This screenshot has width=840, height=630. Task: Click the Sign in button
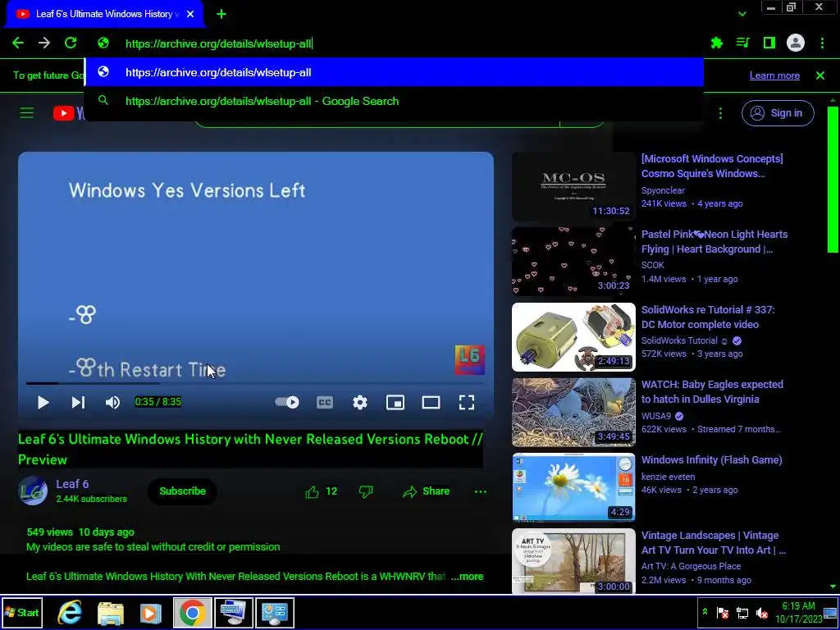click(778, 113)
